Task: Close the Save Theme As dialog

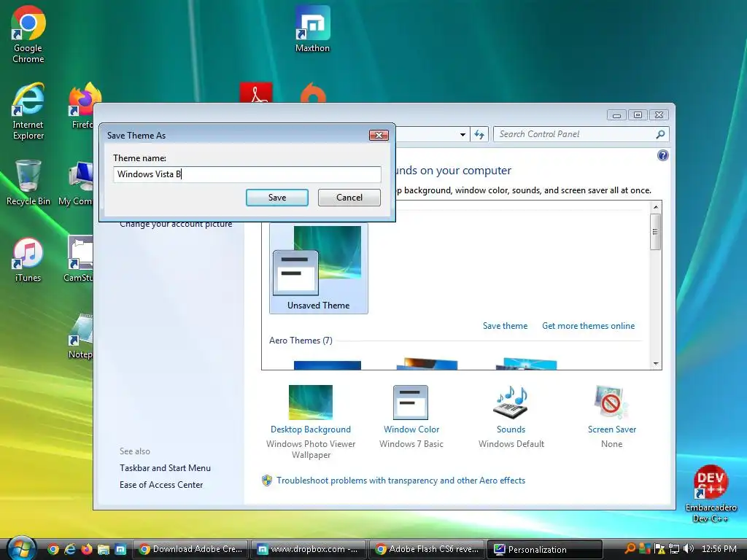Action: click(379, 135)
